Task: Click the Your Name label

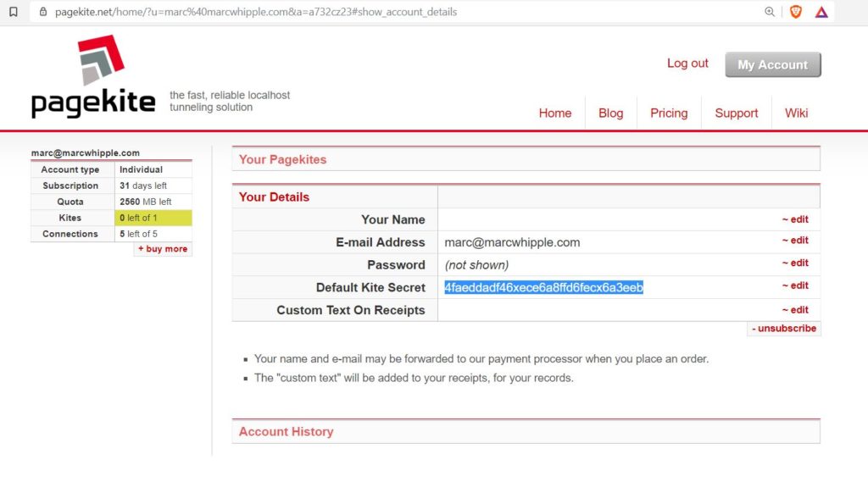Action: (x=393, y=219)
